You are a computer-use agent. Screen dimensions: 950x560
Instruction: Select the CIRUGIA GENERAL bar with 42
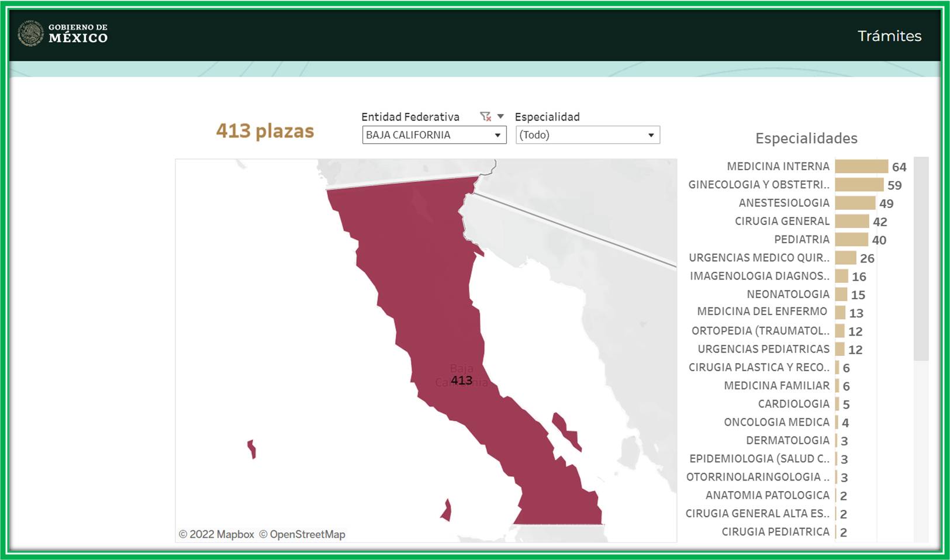coord(852,222)
